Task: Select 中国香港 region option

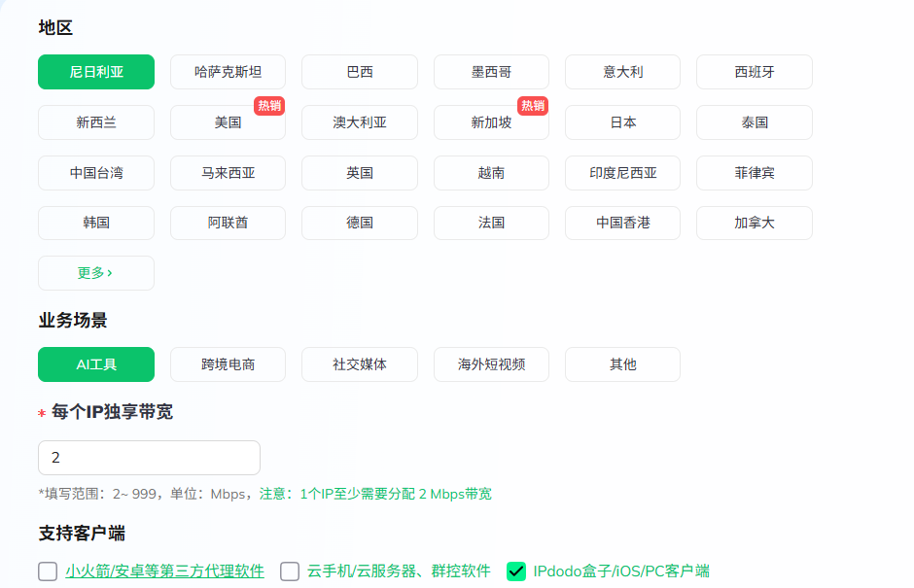Action: coord(622,223)
